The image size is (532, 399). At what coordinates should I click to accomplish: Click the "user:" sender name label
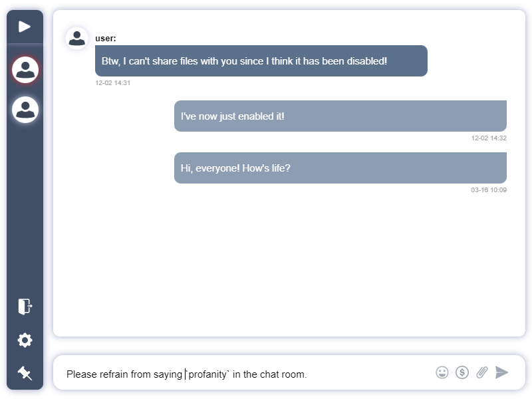(x=106, y=39)
